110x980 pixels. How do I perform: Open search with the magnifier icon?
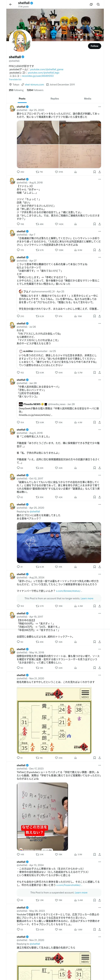[98, 4]
